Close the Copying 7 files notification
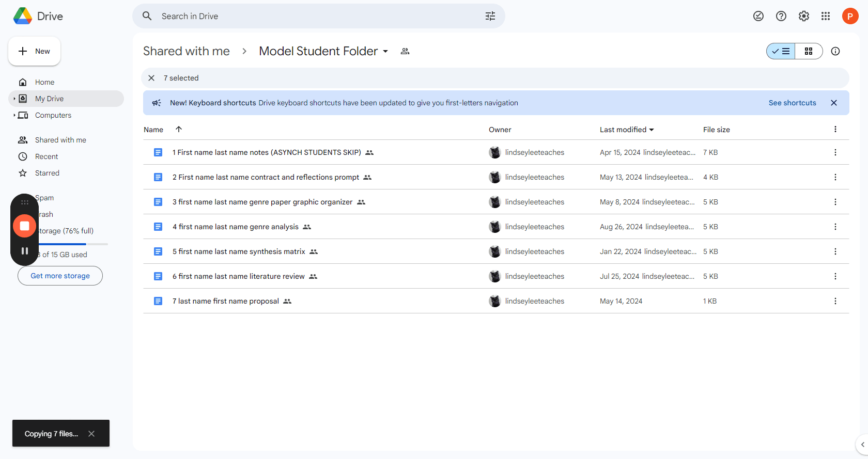 tap(91, 434)
